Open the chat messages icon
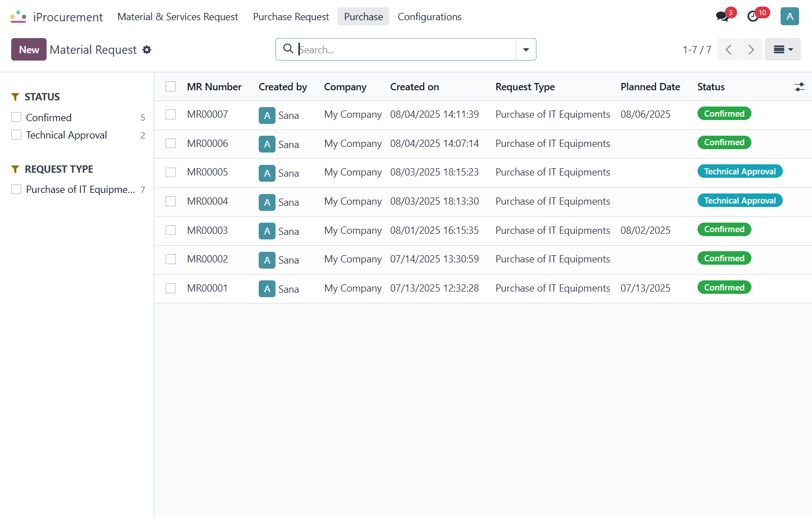Image resolution: width=812 pixels, height=517 pixels. click(x=722, y=17)
